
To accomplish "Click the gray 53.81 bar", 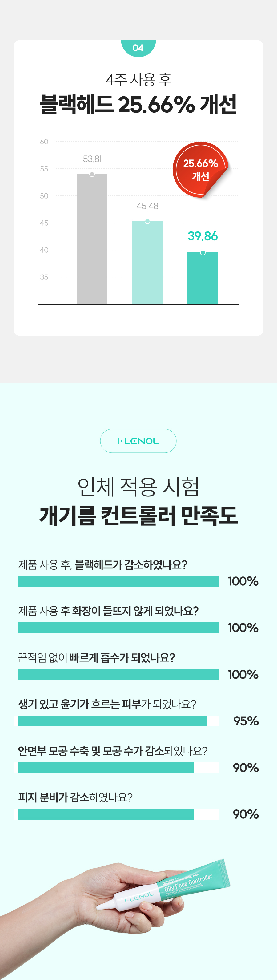I will (92, 239).
